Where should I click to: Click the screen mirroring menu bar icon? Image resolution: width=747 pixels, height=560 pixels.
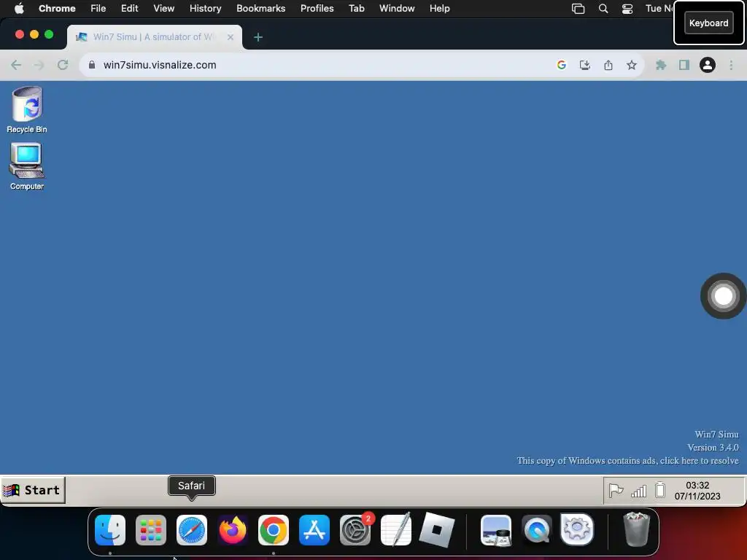click(x=578, y=9)
